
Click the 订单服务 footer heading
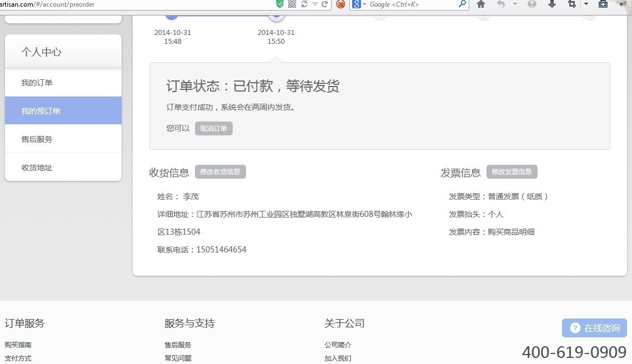point(24,323)
